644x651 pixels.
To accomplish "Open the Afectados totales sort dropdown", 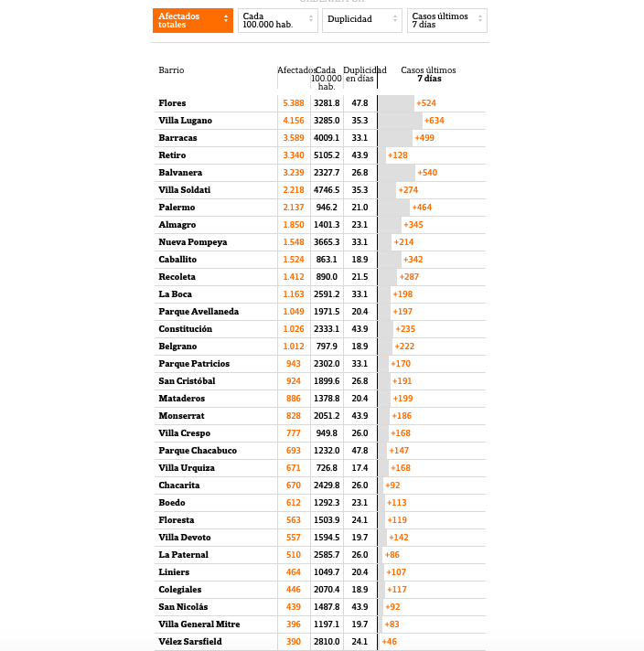I will click(x=193, y=21).
